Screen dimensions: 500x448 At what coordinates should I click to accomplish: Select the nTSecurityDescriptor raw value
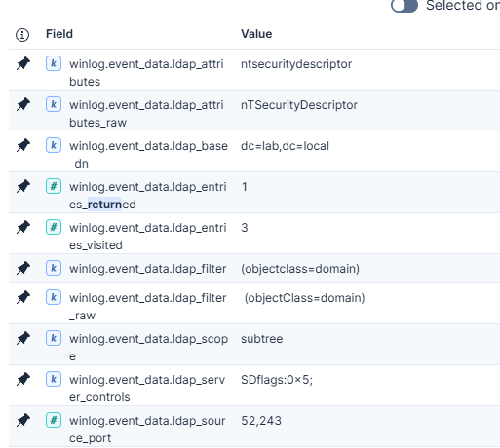pos(299,105)
